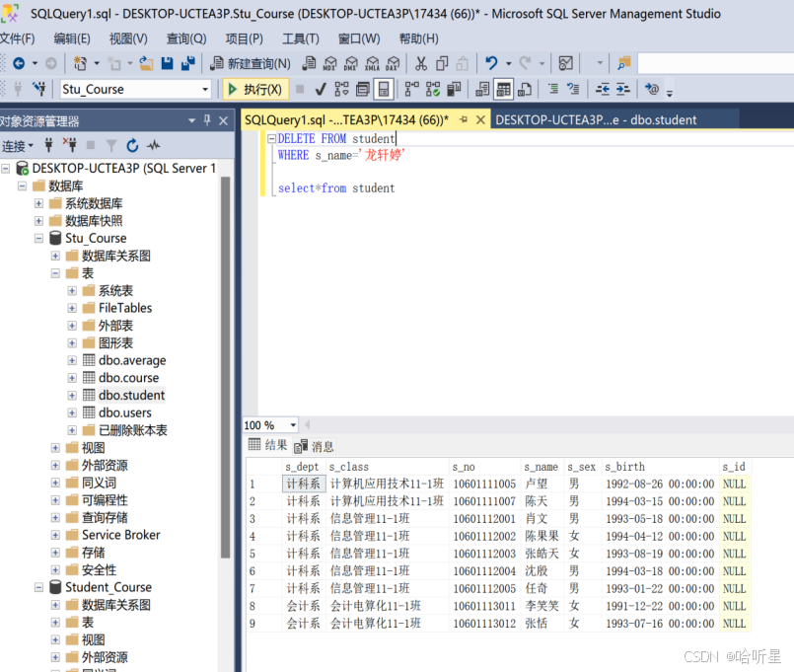Click the Database Engine Query icon

tap(309, 63)
